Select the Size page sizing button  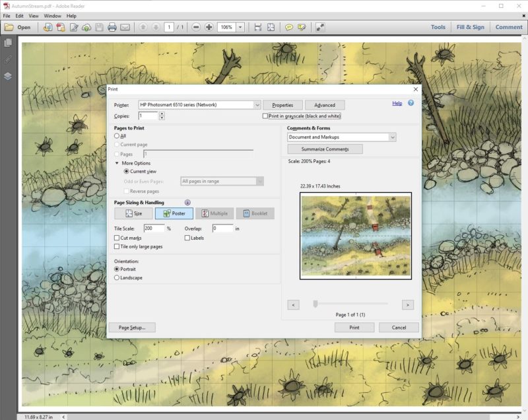(134, 213)
